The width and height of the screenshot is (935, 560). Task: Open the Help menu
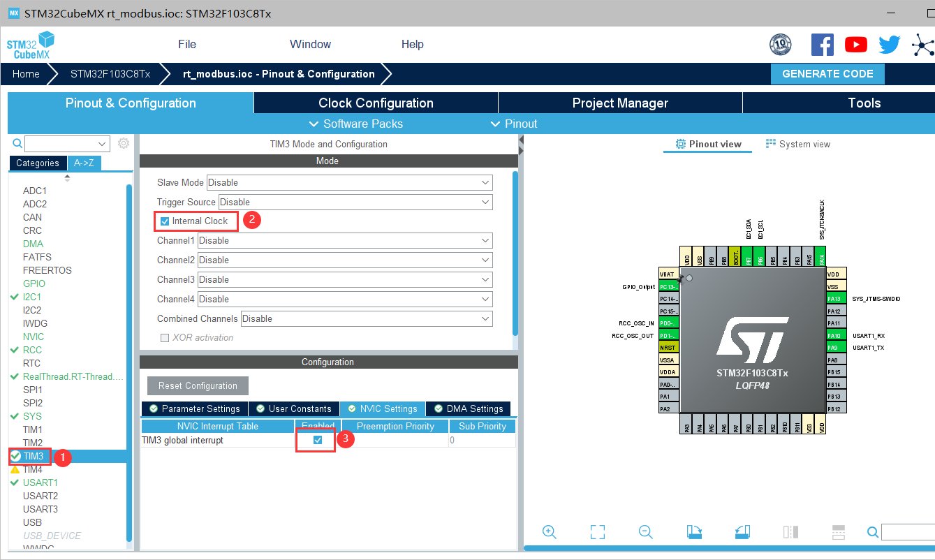point(412,44)
